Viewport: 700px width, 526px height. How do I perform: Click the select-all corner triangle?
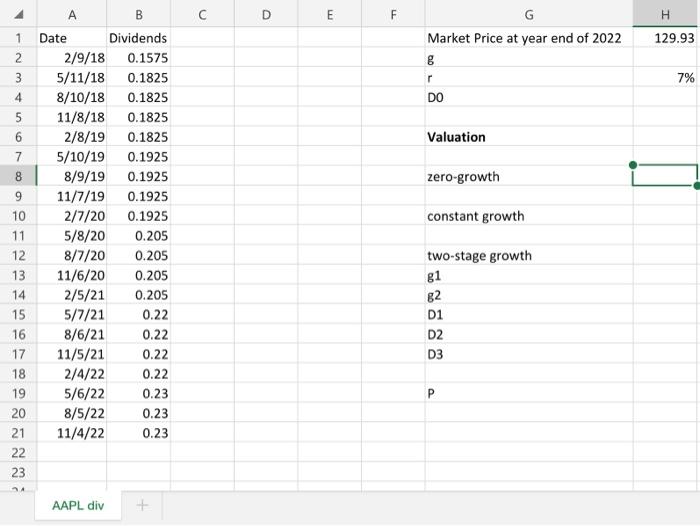[x=18, y=14]
